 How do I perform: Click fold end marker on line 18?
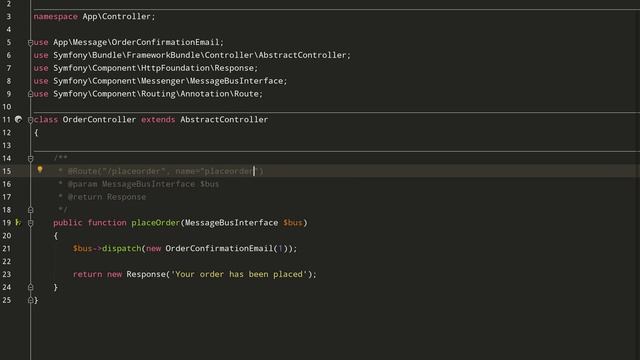click(x=30, y=210)
